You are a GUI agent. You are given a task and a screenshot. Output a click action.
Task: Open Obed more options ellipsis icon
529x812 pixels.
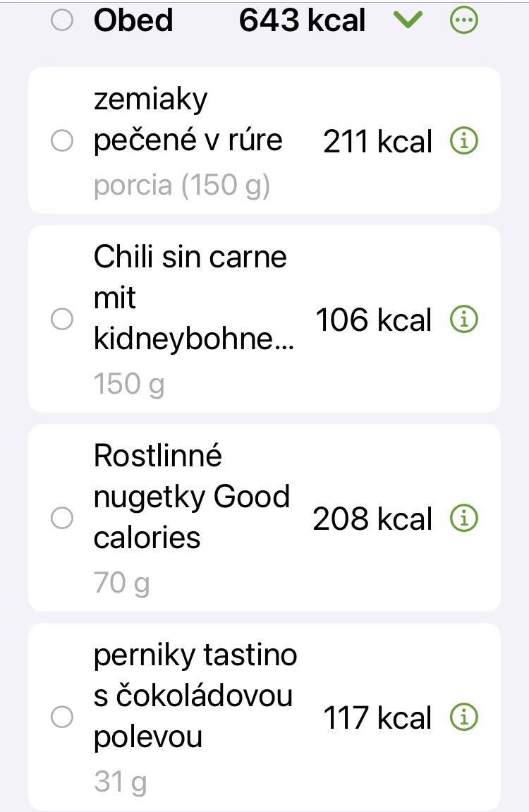[463, 21]
